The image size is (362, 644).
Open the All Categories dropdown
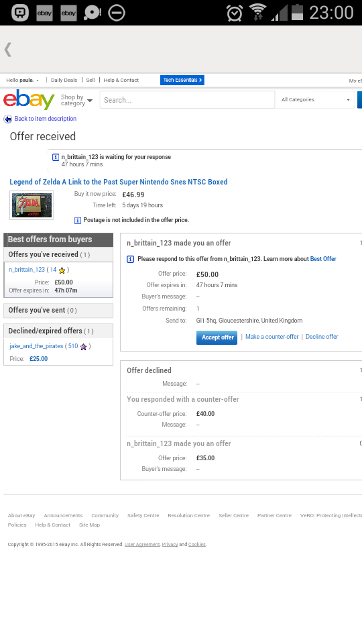pyautogui.click(x=315, y=100)
